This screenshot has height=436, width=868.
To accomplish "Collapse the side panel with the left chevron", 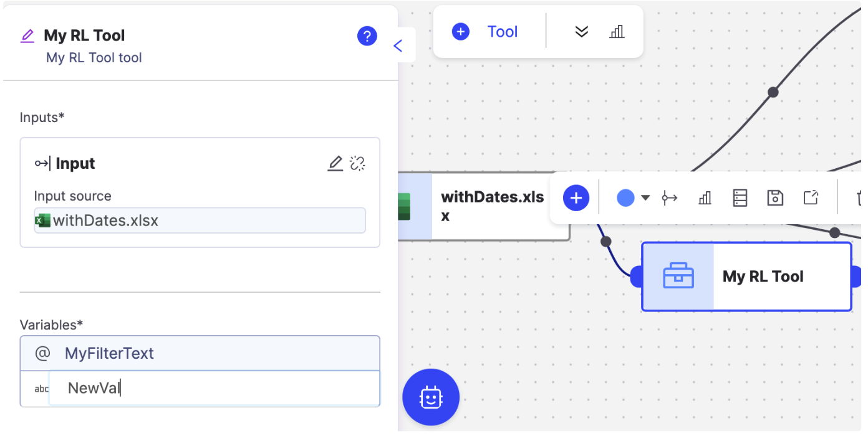I will (398, 45).
